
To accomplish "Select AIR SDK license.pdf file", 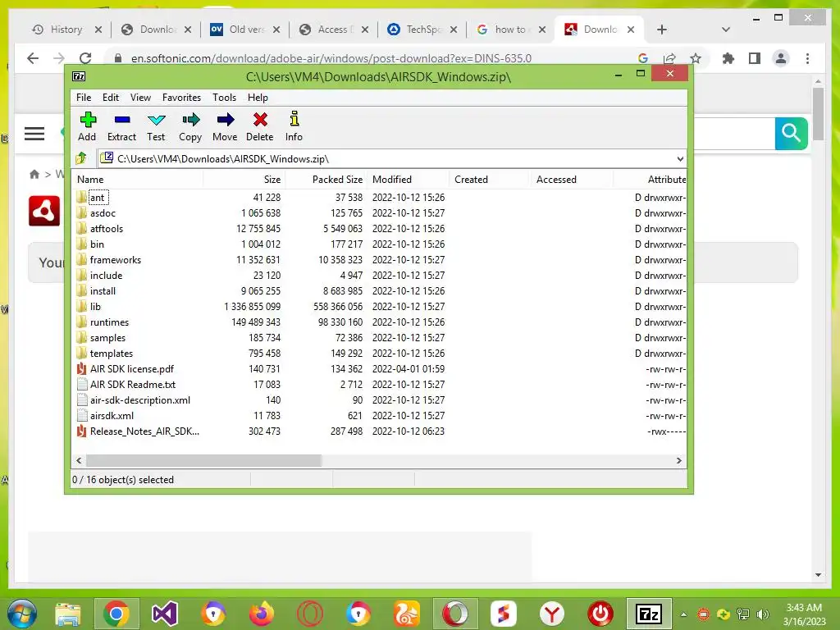I will 132,368.
